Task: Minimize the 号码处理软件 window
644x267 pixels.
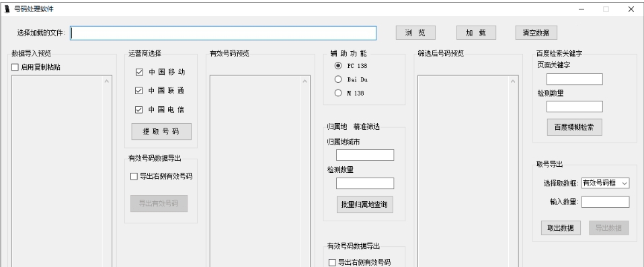Action: coord(581,9)
